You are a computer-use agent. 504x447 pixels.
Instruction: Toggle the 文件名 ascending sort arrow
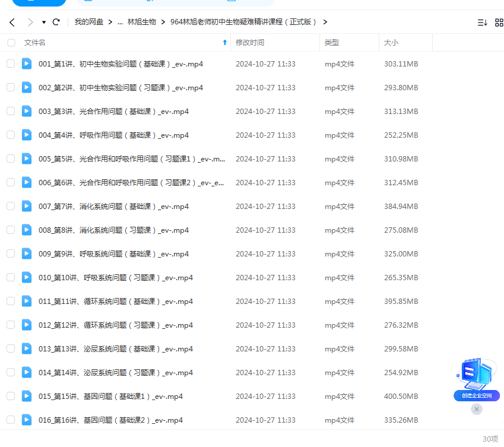click(224, 42)
